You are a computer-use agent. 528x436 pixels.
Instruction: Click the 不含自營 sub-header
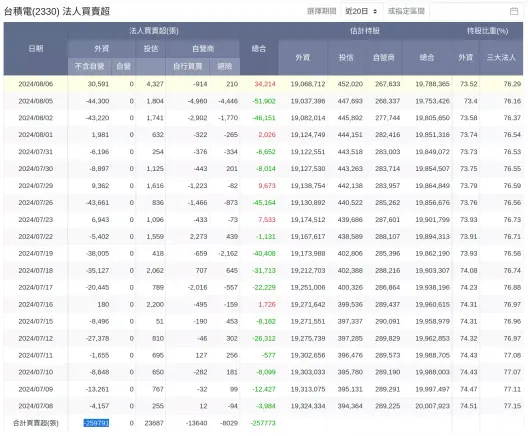click(90, 66)
